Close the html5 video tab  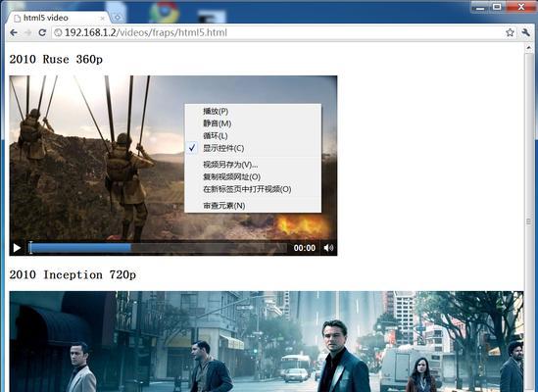coord(102,18)
